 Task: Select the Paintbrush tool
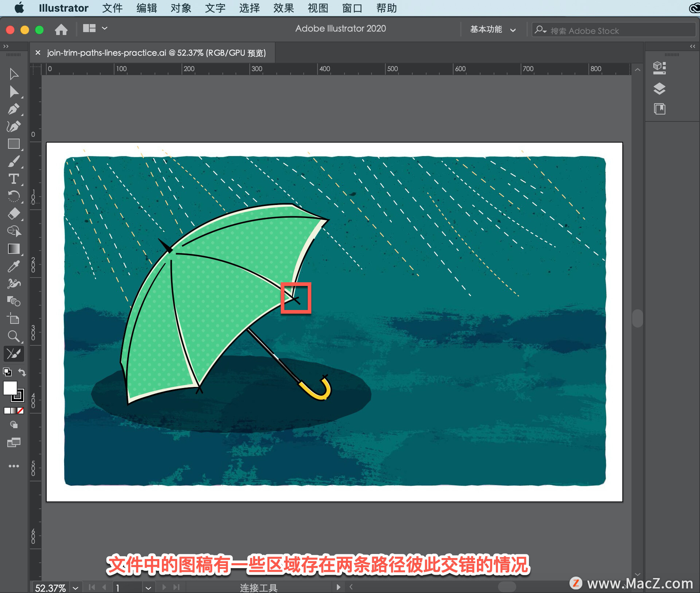pyautogui.click(x=14, y=162)
